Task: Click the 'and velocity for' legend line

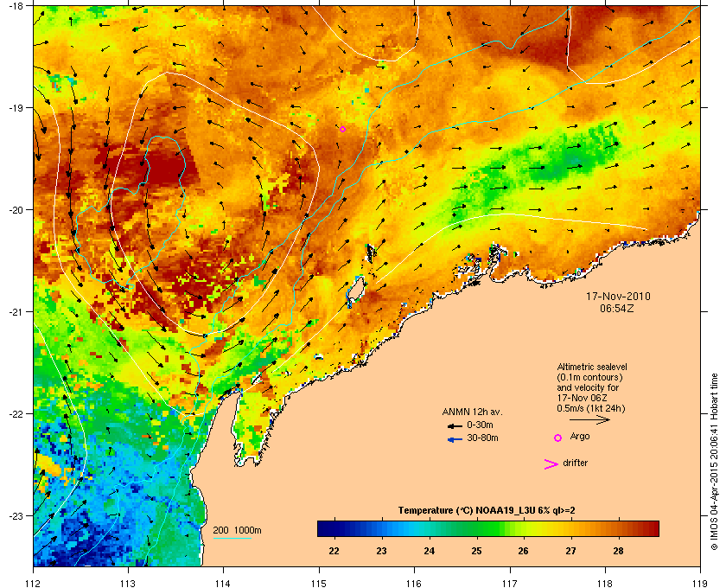Action: 588,387
